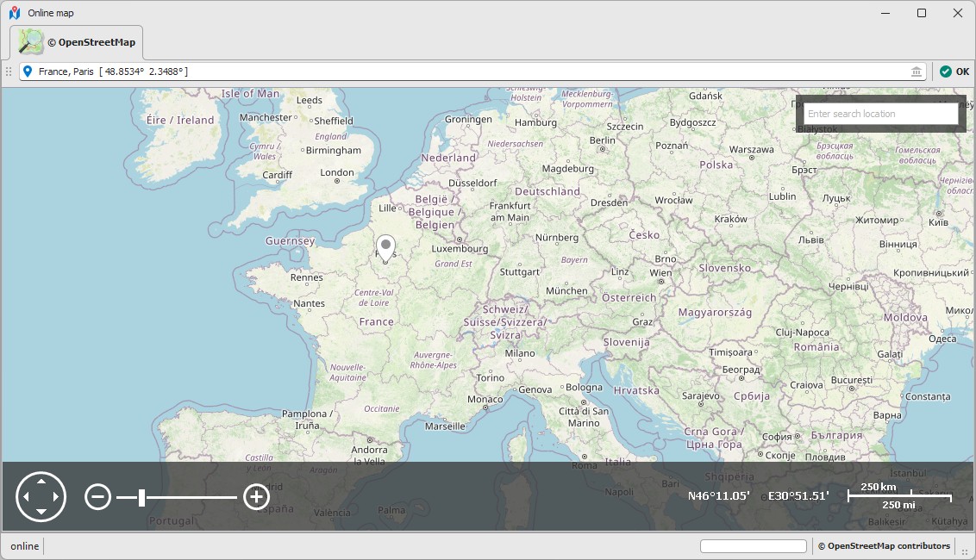The image size is (976, 560).
Task: Pan the map up with the top arrow
Action: coord(41,481)
